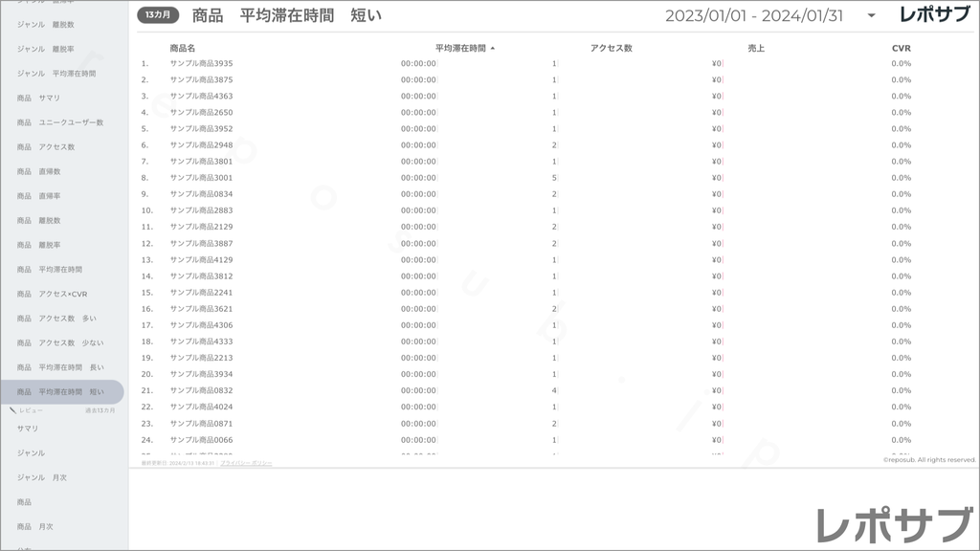Open 商品 ユニークユーザー数 in sidebar
Viewport: 980px width, 551px height.
[60, 122]
